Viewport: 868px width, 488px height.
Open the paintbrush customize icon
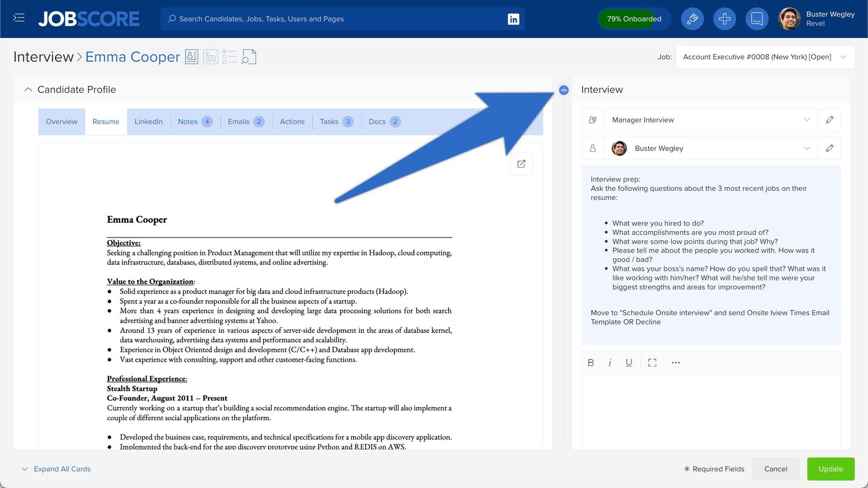tap(692, 19)
